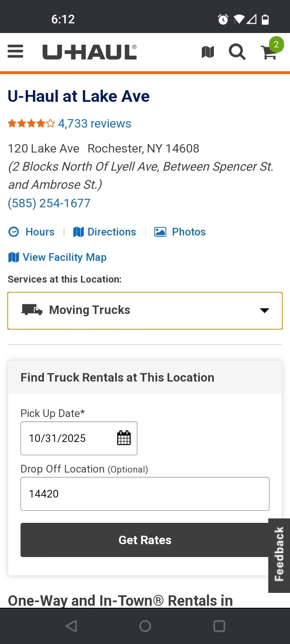Tap the U-Haul logo
This screenshot has height=644, width=290.
89,52
